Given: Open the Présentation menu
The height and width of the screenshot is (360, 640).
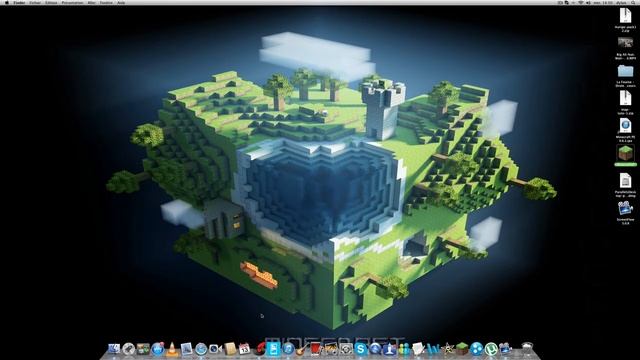Looking at the screenshot, I should pos(72,2).
